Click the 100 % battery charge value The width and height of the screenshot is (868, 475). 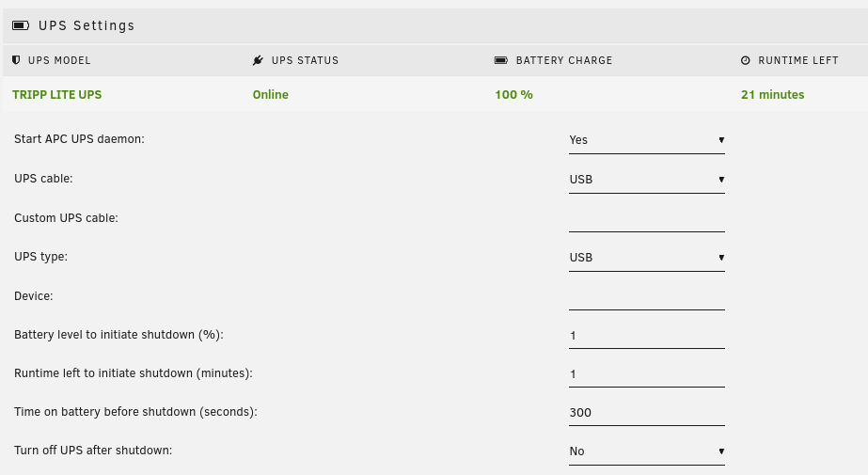[513, 95]
